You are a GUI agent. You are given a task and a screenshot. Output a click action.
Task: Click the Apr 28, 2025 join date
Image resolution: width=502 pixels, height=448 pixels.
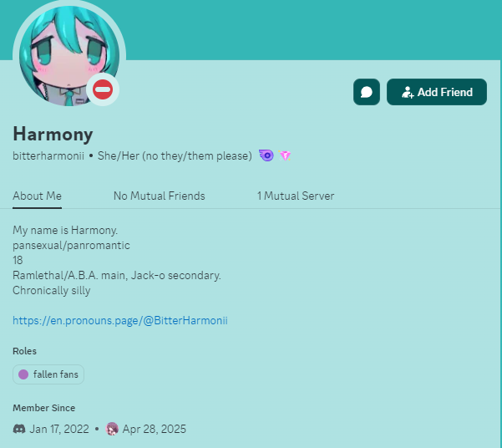155,429
